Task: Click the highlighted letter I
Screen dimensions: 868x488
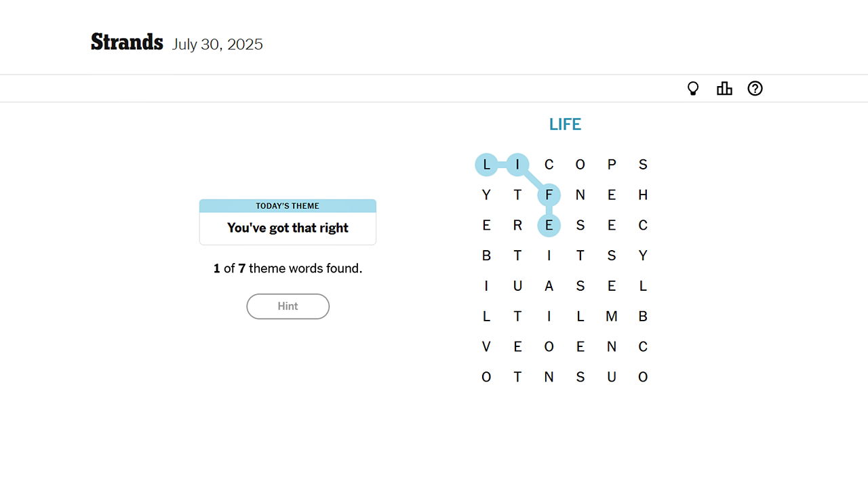Action: click(517, 165)
